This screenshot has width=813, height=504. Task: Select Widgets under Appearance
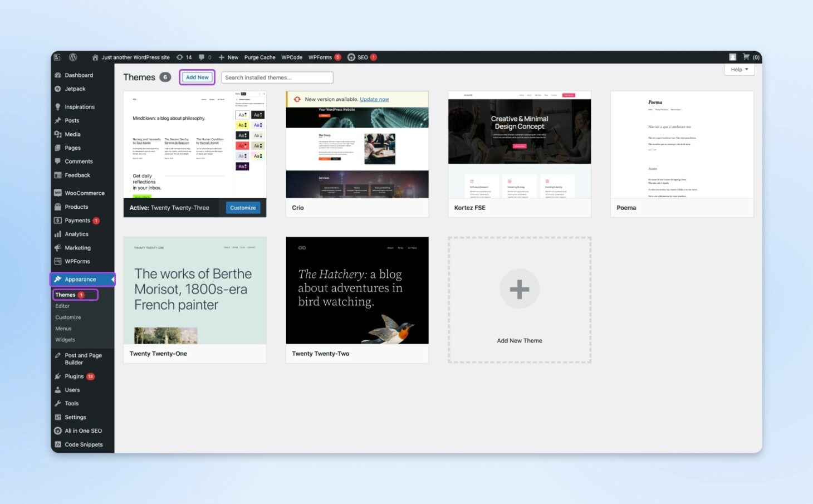[x=65, y=339]
